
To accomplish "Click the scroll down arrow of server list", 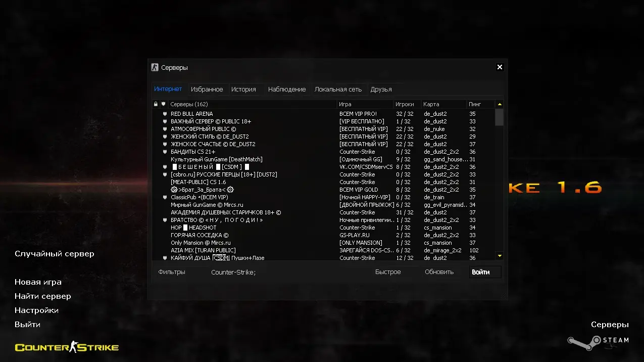I will [x=500, y=256].
